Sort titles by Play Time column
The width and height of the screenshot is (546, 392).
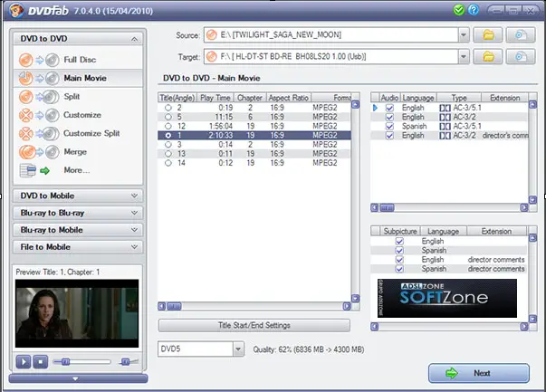coord(216,98)
